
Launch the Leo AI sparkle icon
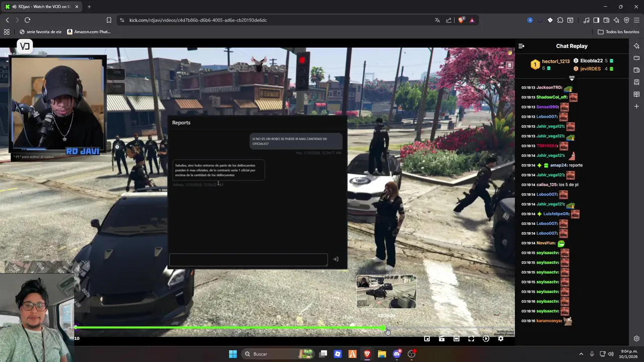coord(616,20)
